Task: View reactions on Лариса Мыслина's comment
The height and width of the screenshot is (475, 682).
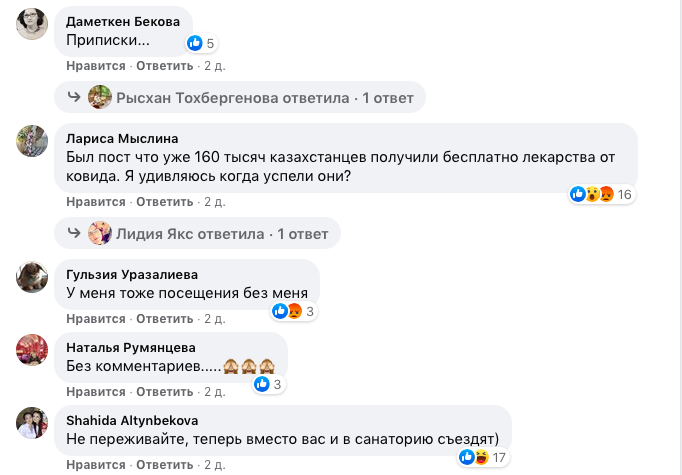Action: tap(602, 194)
